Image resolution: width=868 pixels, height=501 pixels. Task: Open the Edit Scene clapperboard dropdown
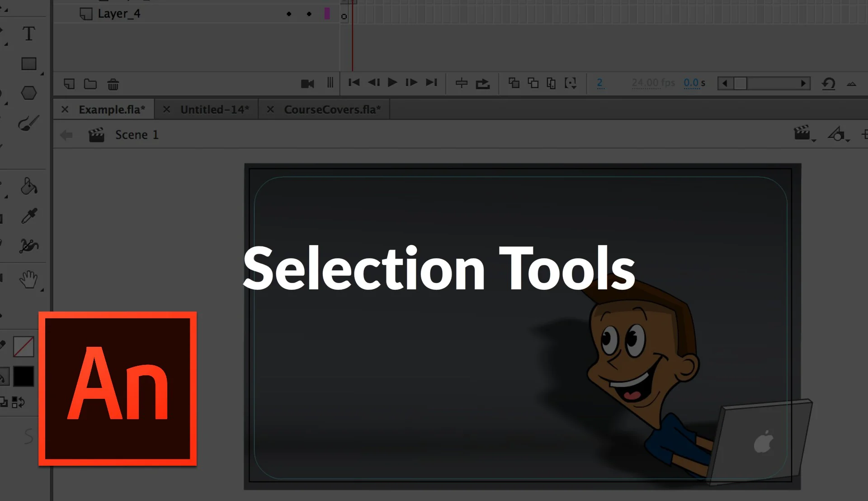click(805, 134)
